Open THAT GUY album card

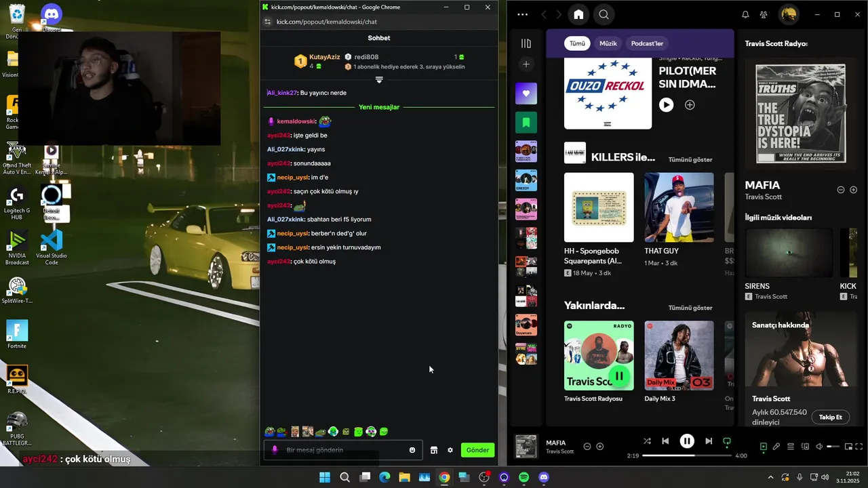pos(679,220)
